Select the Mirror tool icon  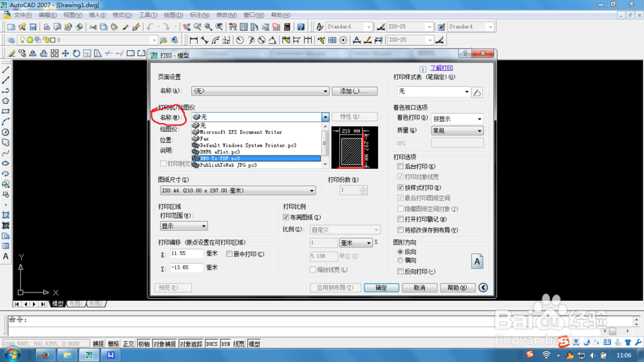click(x=33, y=53)
